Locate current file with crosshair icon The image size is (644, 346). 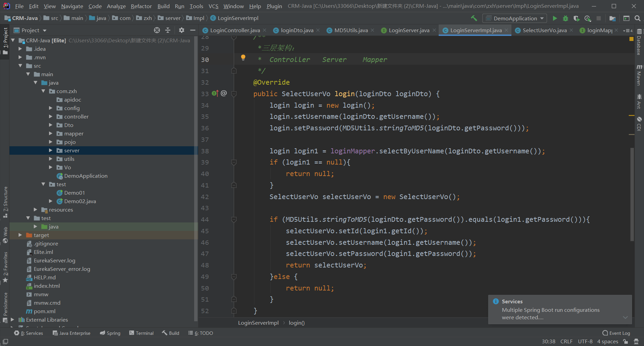coord(157,30)
